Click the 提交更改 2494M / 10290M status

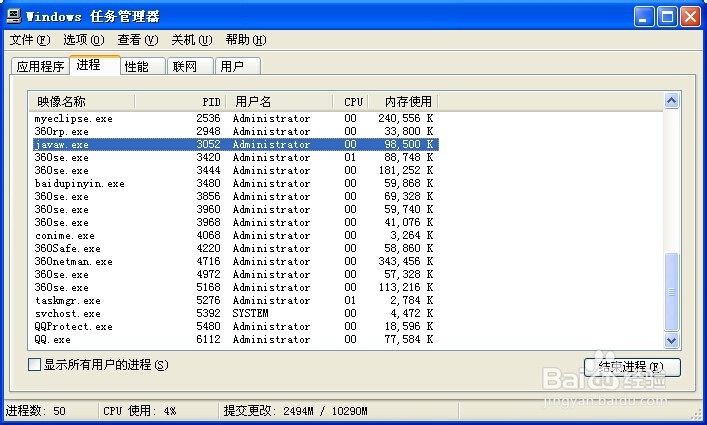pyautogui.click(x=295, y=411)
